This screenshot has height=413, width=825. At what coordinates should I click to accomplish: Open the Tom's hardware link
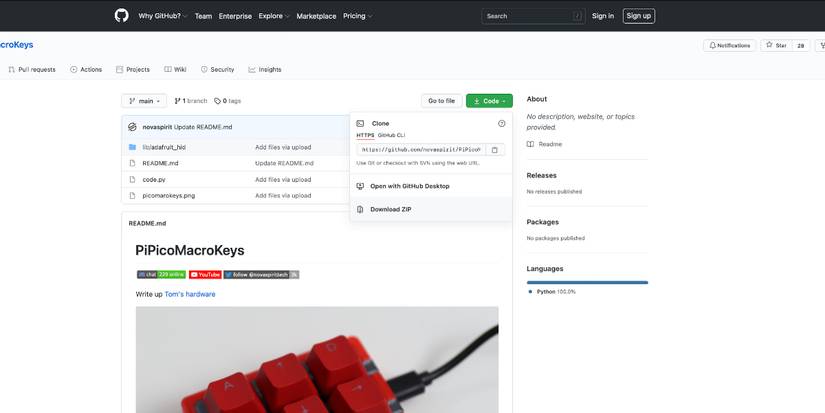[190, 295]
